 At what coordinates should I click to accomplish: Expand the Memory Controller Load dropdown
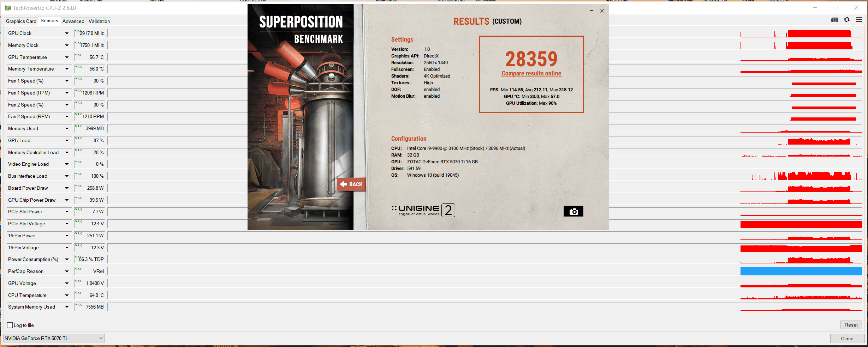67,152
